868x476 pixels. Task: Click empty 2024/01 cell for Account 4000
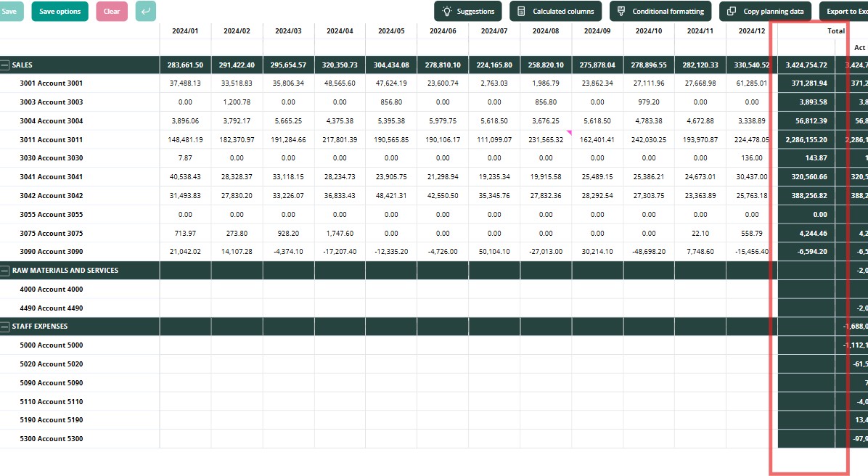[185, 290]
